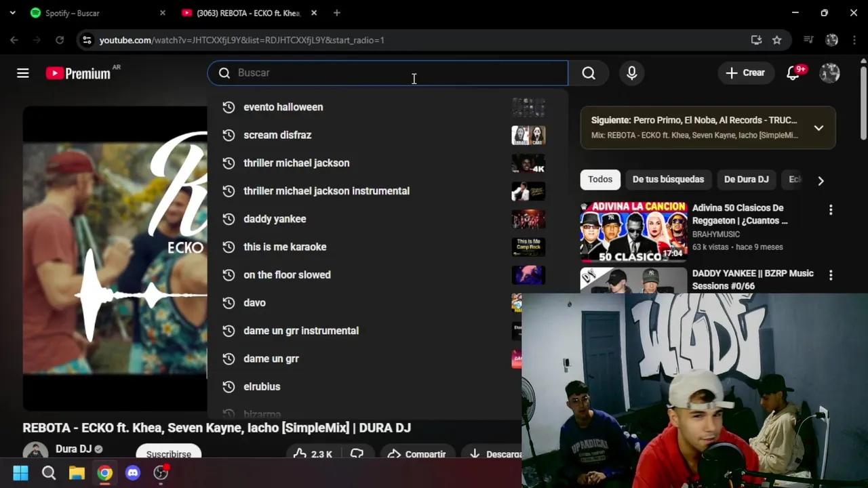
Task: Click the search magnifier button
Action: pos(589,73)
